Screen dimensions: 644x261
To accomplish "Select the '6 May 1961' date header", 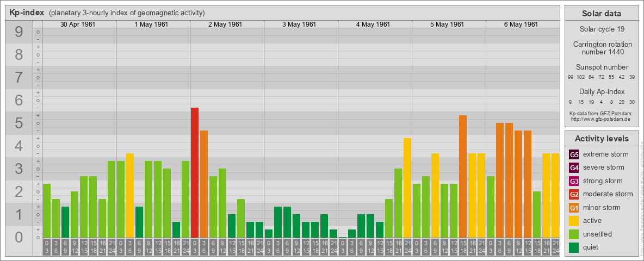I will pos(521,24).
